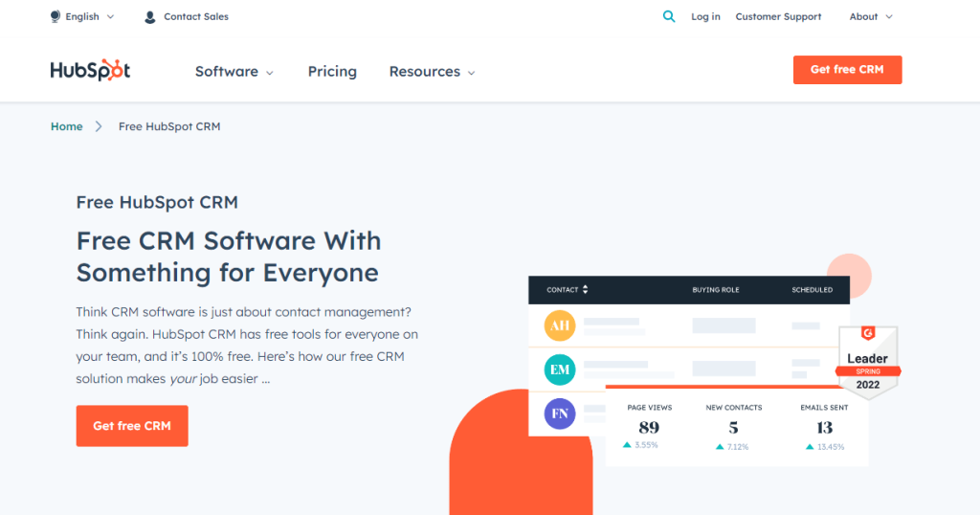Open the Resources navigation dropdown
Screen dimensions: 980x515
click(x=432, y=72)
